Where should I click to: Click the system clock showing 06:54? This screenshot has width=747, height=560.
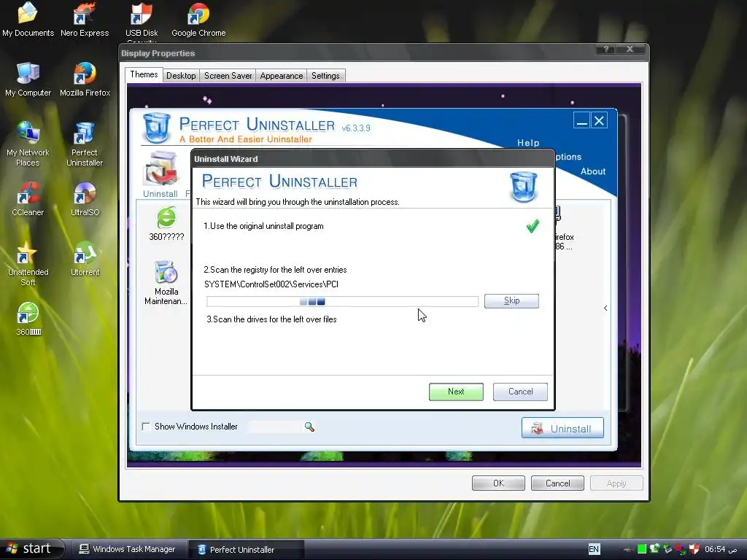click(721, 549)
